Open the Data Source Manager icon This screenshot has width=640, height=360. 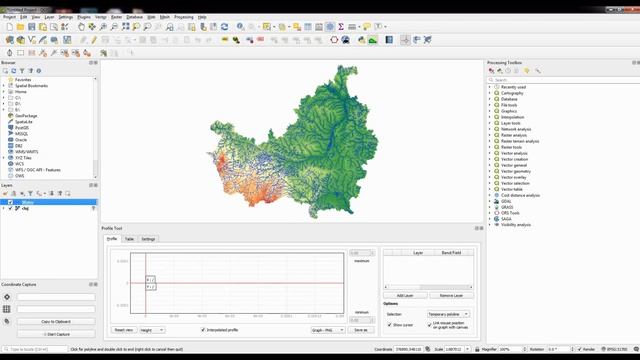9,40
